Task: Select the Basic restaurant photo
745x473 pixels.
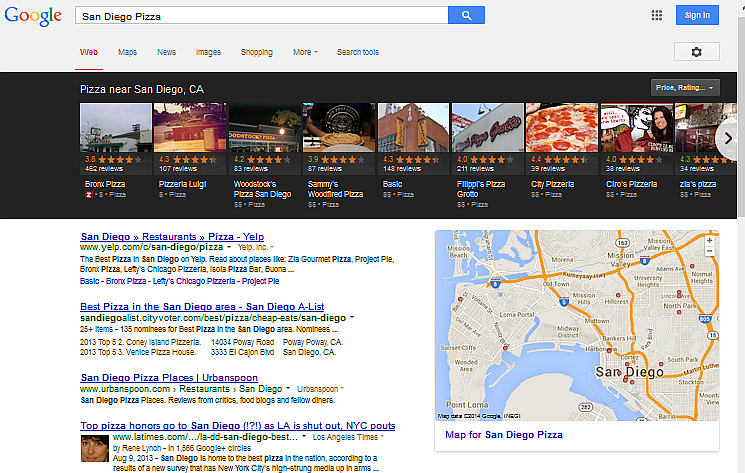Action: point(413,128)
